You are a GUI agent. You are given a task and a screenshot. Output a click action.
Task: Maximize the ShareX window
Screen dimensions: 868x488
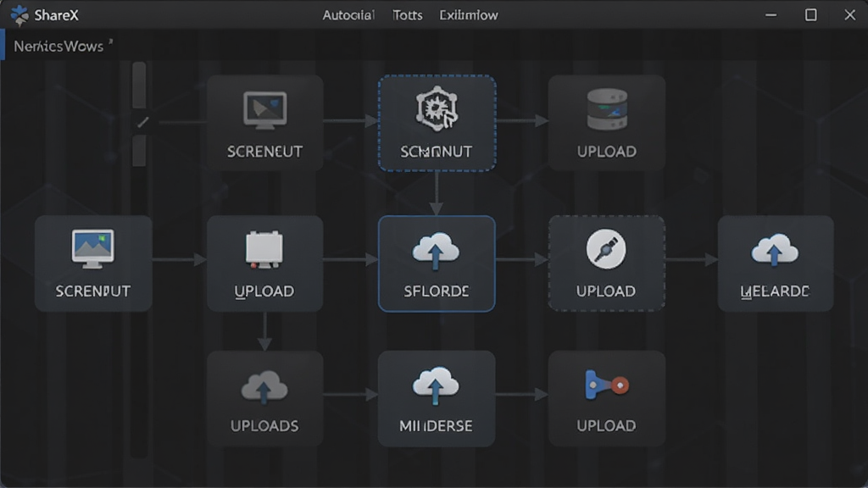pyautogui.click(x=810, y=15)
